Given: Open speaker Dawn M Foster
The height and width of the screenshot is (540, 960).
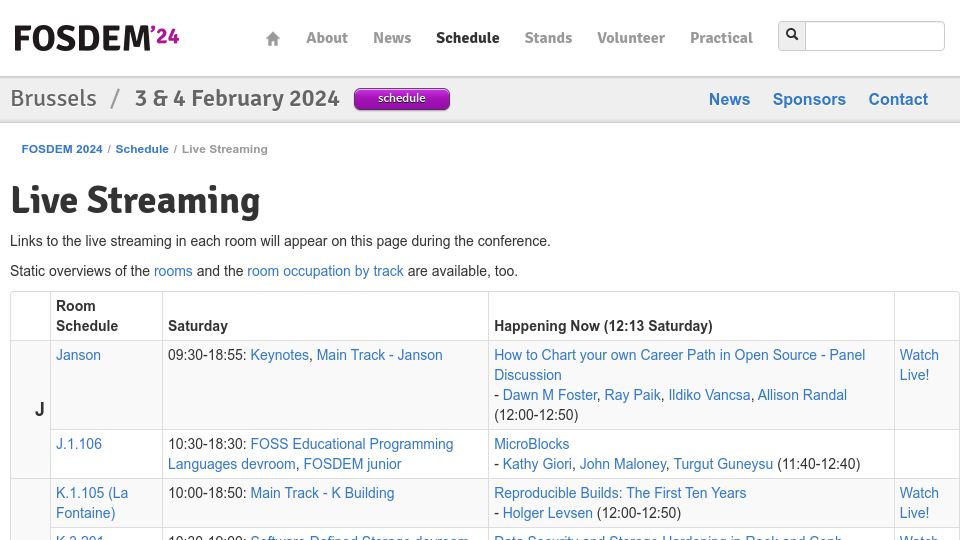Looking at the screenshot, I should [550, 395].
